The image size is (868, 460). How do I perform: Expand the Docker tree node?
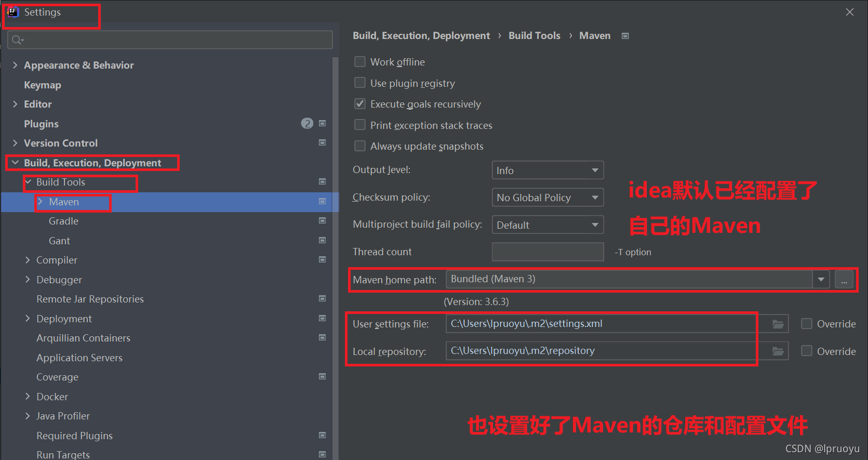pos(28,397)
